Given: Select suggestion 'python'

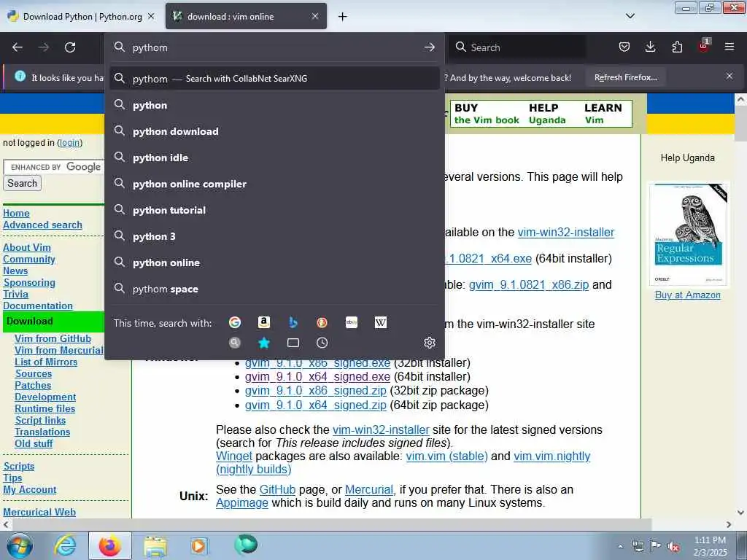Looking at the screenshot, I should coord(274,105).
